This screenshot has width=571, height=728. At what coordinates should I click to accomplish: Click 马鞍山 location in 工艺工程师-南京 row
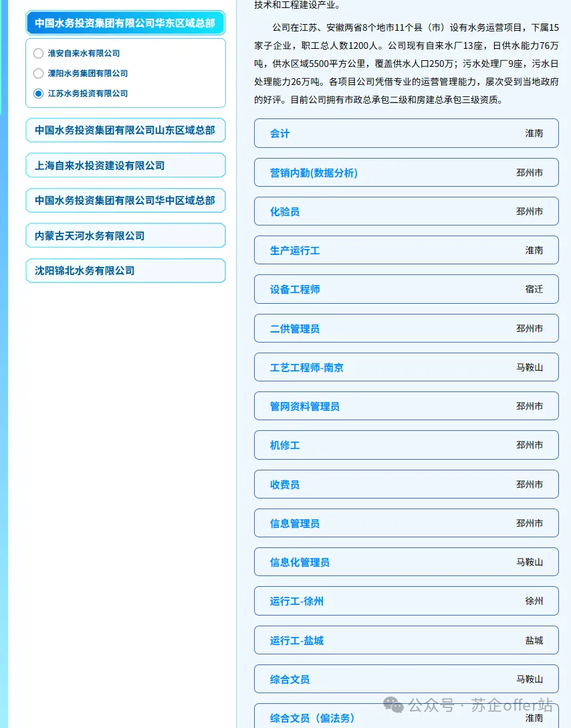point(530,367)
